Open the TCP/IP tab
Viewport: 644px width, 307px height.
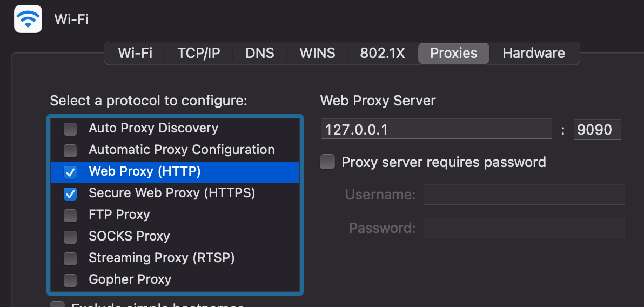(199, 54)
